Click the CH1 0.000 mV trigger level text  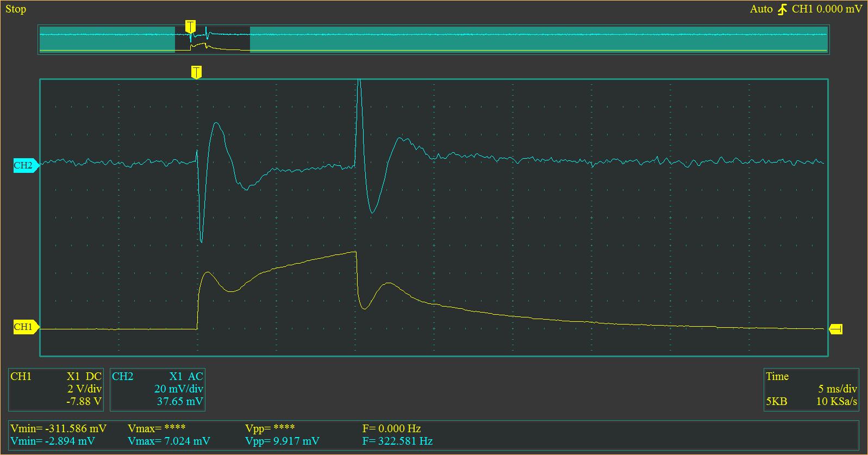pyautogui.click(x=827, y=9)
